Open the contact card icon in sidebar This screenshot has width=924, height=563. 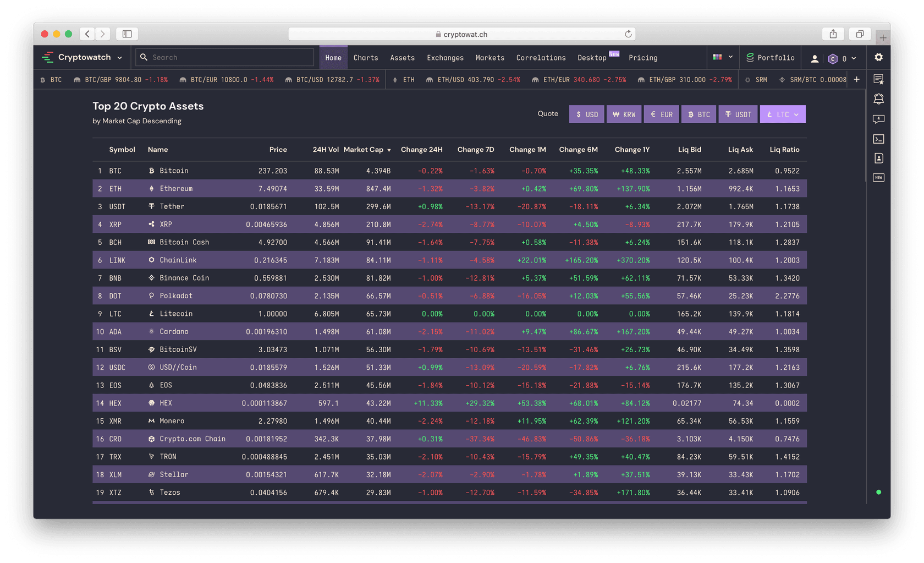tap(878, 158)
